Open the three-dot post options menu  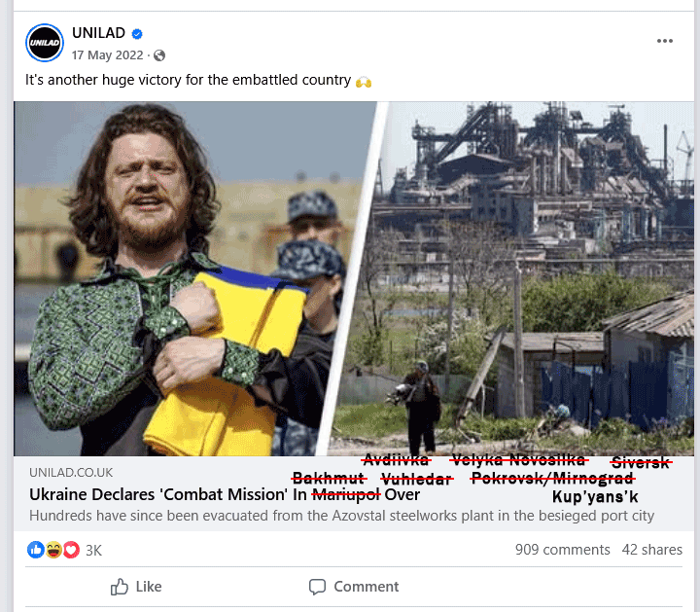pos(665,41)
